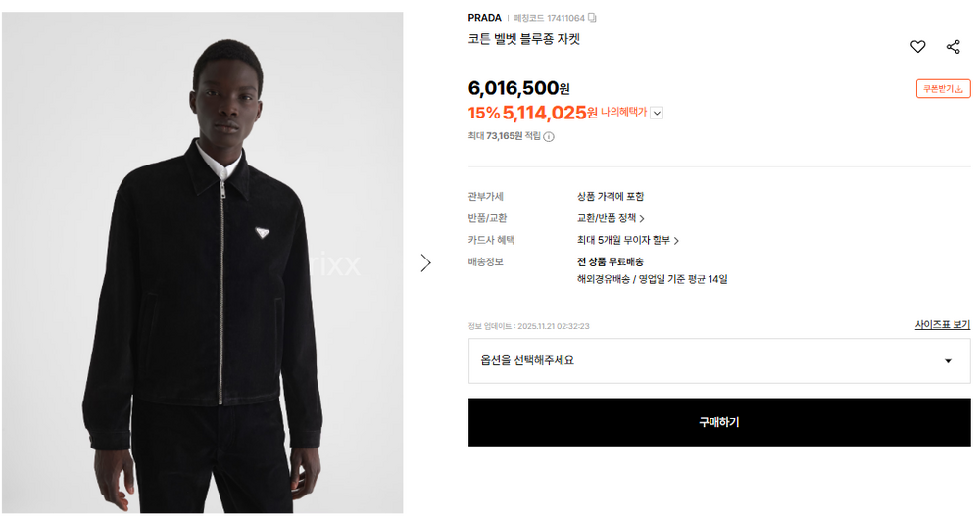980x519 pixels.
Task: Click the 나의혜택가 label
Action: point(623,113)
